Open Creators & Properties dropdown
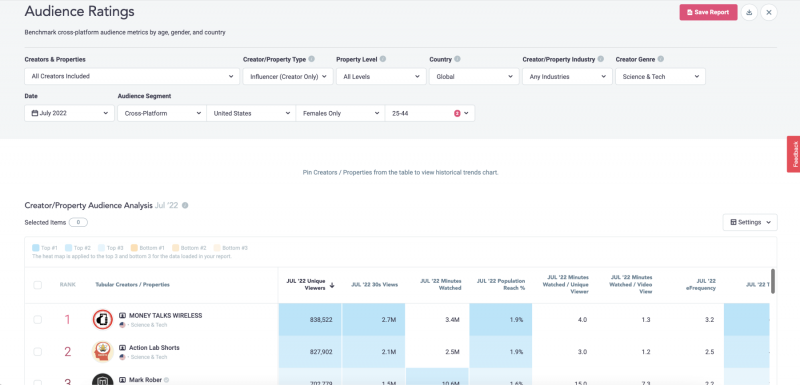 [x=132, y=76]
